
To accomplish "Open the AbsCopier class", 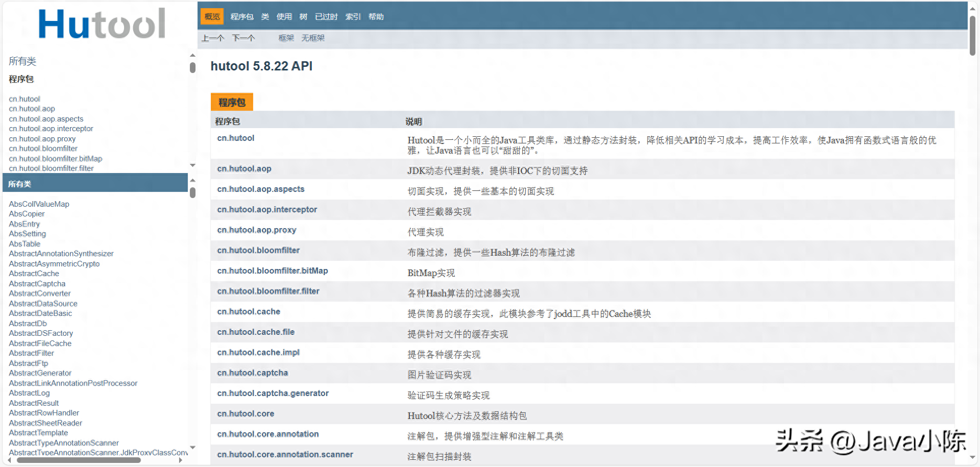I will tap(27, 214).
